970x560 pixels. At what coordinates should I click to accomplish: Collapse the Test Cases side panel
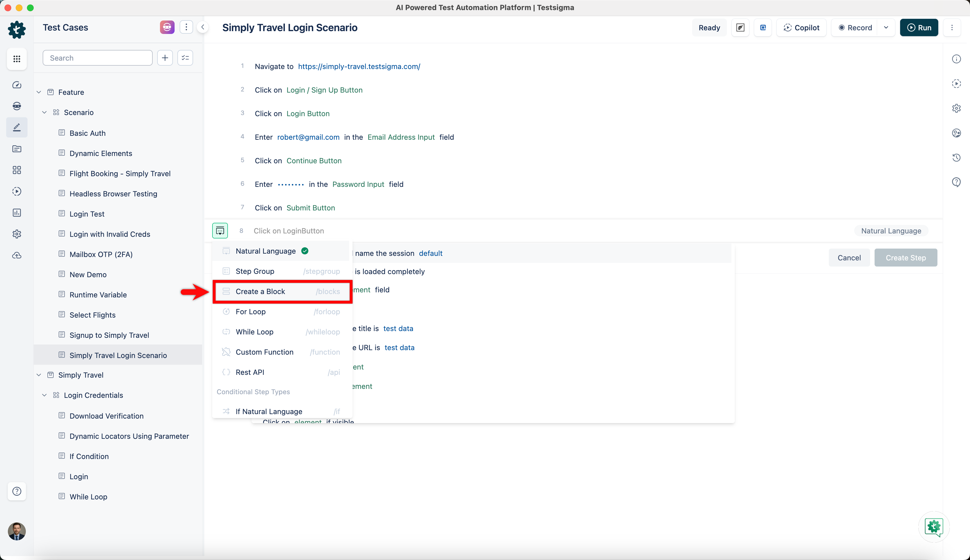[x=202, y=27]
